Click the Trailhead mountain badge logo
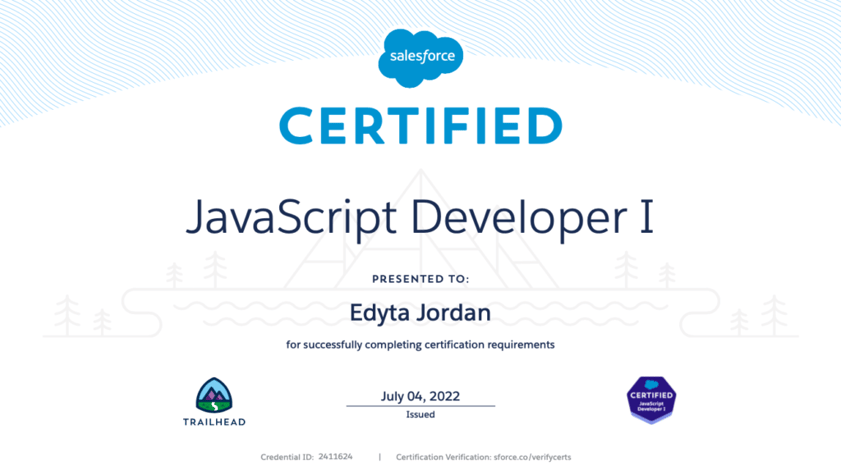 pos(214,395)
